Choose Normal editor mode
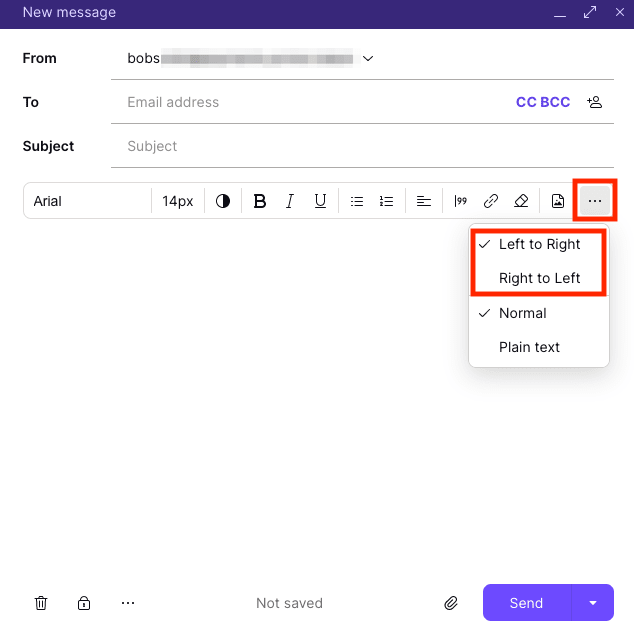This screenshot has width=634, height=633. [x=539, y=313]
